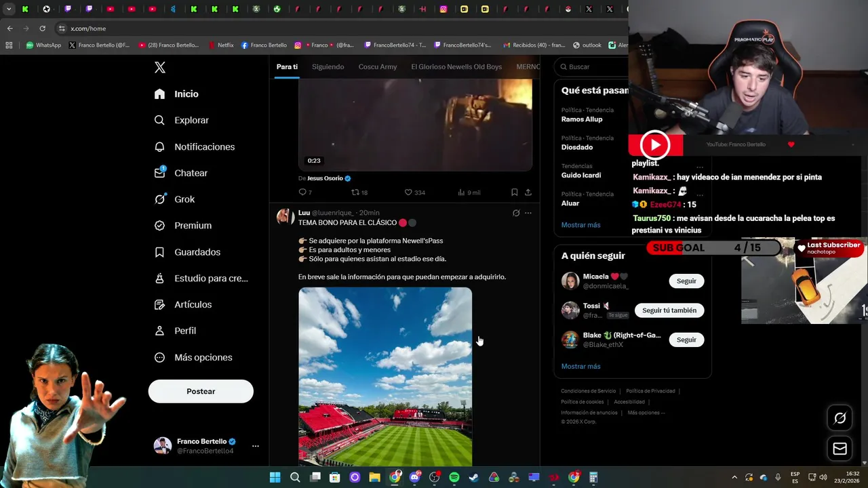Open Más opciones in the sidebar
This screenshot has width=868, height=488.
(193, 357)
